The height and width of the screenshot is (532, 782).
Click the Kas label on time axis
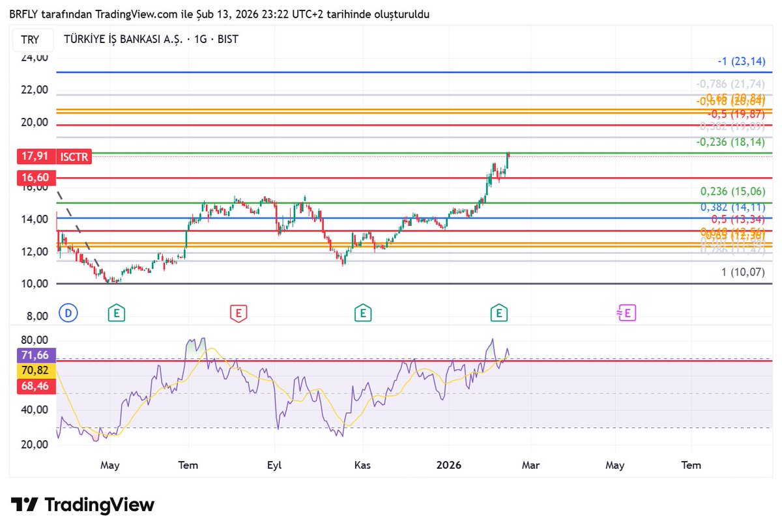click(x=362, y=465)
